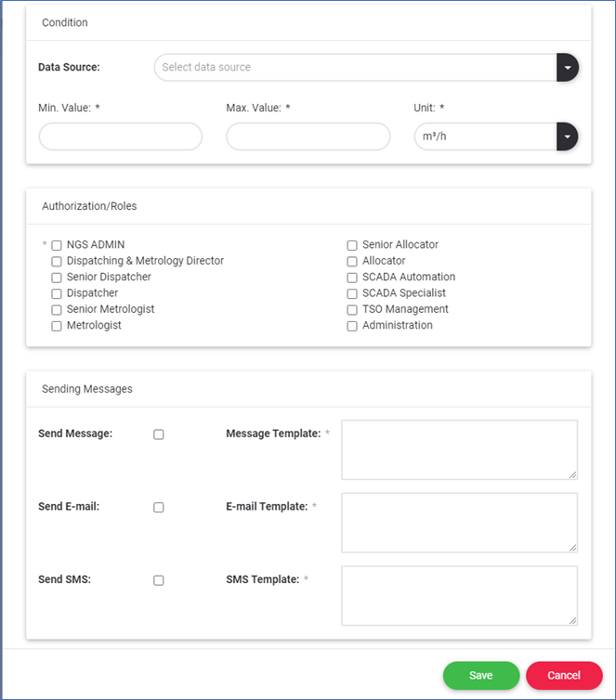Select the TSO Management checkbox

(x=352, y=310)
